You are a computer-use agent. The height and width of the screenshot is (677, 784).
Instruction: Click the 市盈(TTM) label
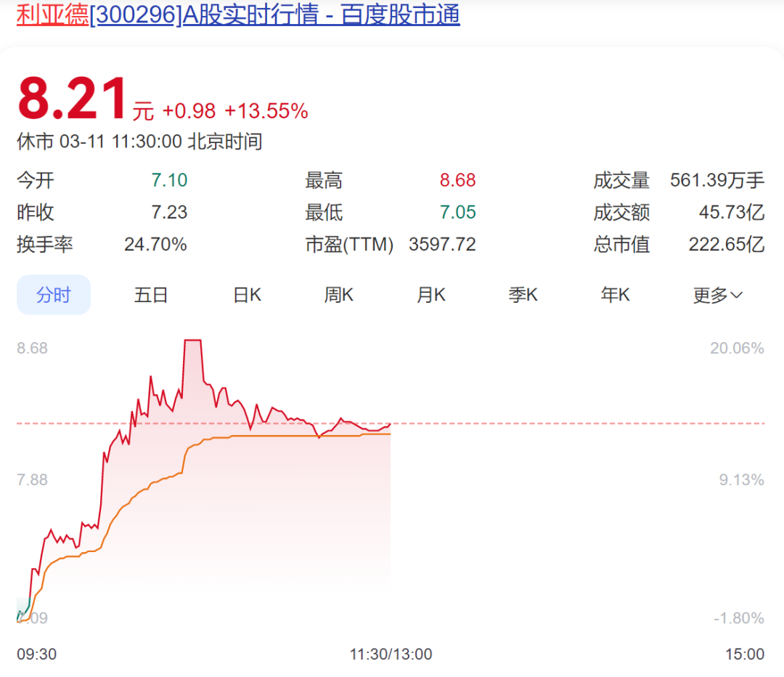pyautogui.click(x=349, y=244)
